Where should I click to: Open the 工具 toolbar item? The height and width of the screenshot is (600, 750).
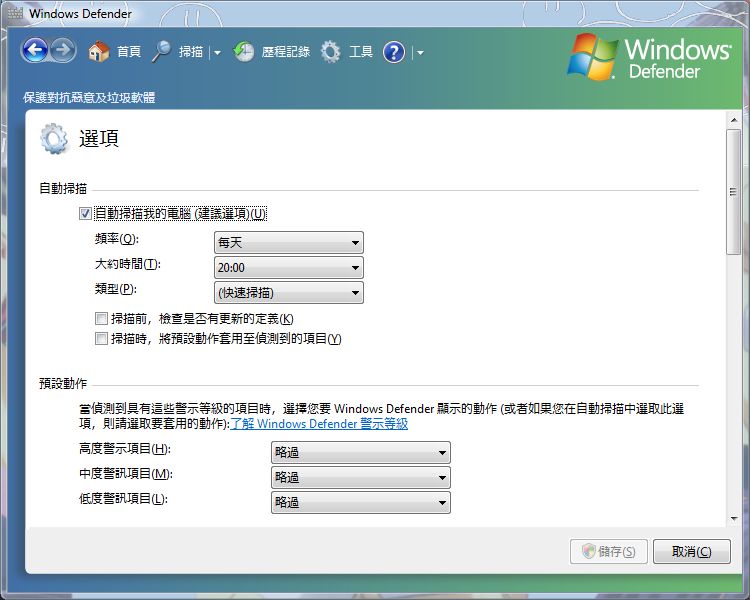pos(361,52)
